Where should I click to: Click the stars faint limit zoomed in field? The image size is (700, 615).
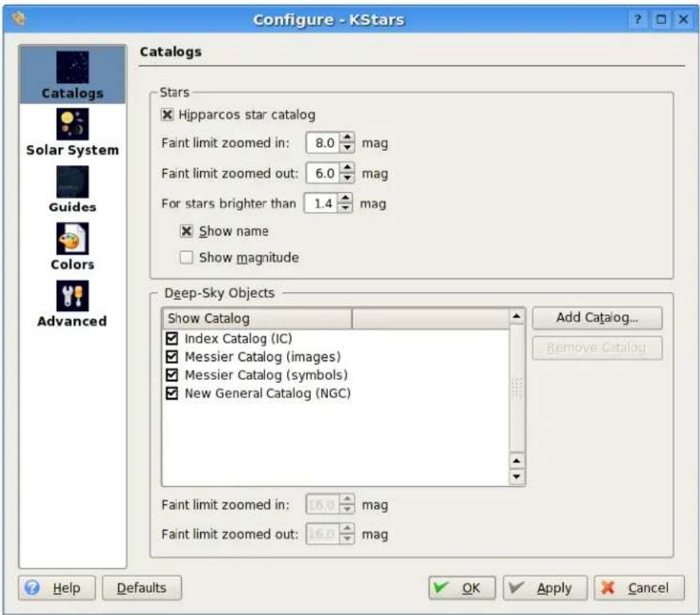pos(323,143)
